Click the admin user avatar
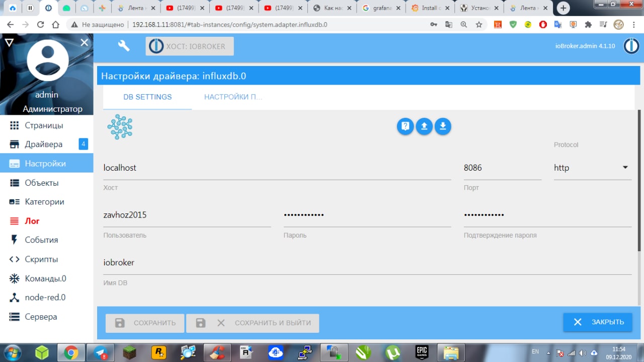Viewport: 644px width, 362px height. (48, 60)
